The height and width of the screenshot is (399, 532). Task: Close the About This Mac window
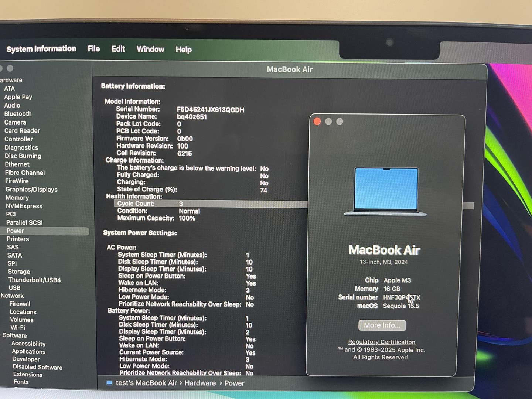pyautogui.click(x=317, y=122)
